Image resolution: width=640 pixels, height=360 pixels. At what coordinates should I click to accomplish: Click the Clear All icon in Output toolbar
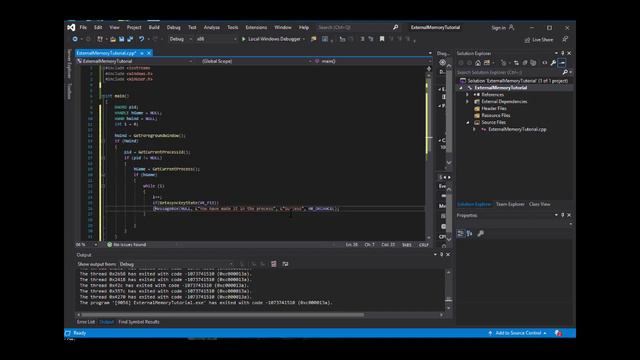274,264
